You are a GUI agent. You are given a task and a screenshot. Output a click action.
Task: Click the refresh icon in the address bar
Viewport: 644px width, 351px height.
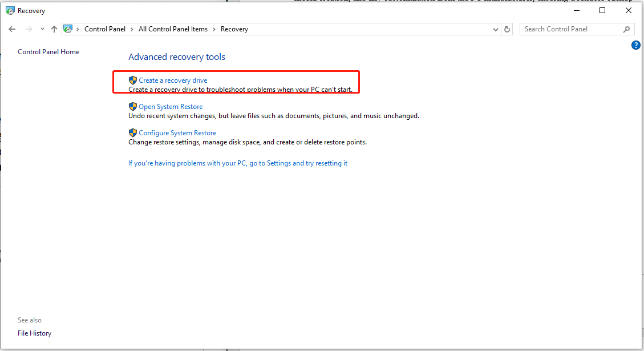click(507, 29)
